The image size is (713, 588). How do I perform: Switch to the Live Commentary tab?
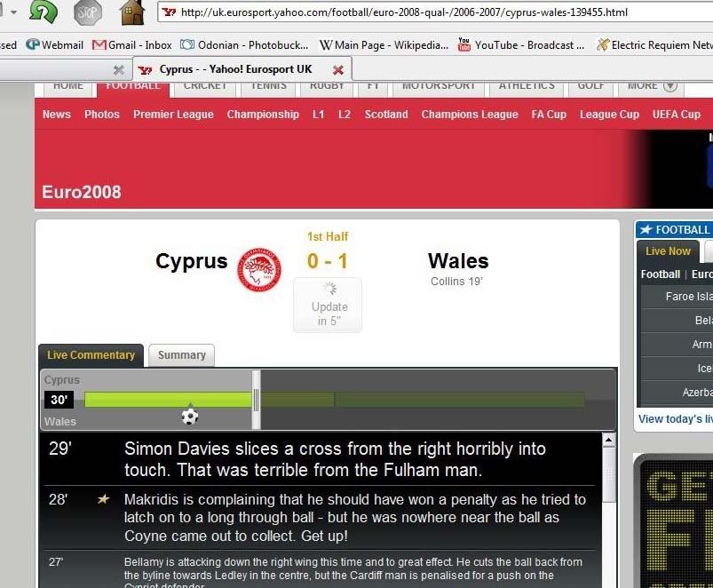click(x=91, y=355)
